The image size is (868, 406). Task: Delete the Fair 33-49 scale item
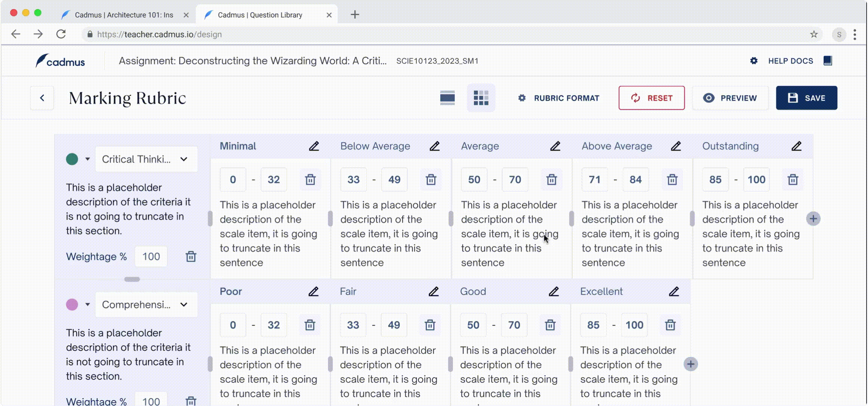pos(430,325)
